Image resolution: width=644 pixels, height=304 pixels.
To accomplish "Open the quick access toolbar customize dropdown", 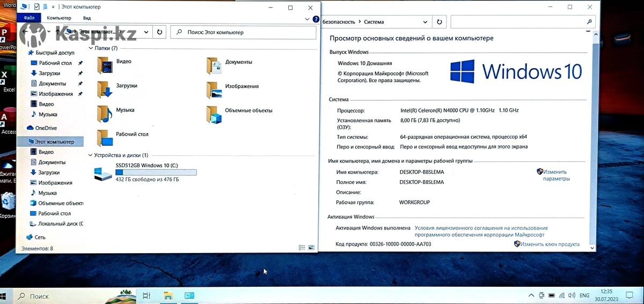I will click(53, 7).
